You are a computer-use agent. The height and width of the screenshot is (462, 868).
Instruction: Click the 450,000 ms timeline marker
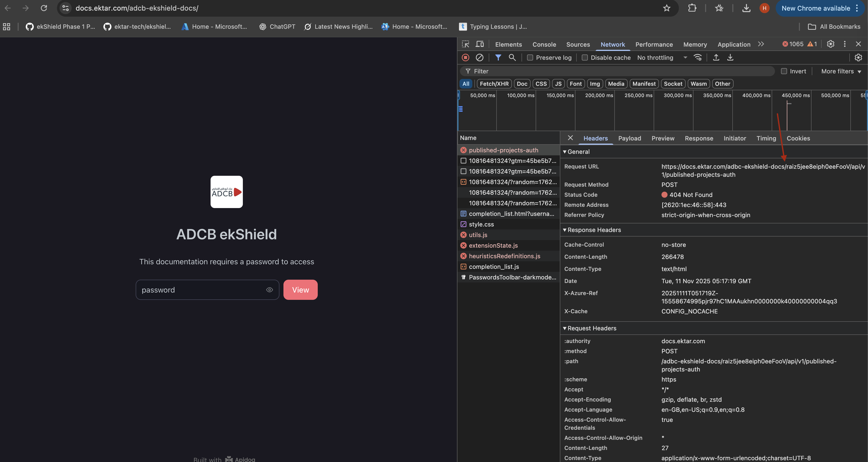pos(795,95)
